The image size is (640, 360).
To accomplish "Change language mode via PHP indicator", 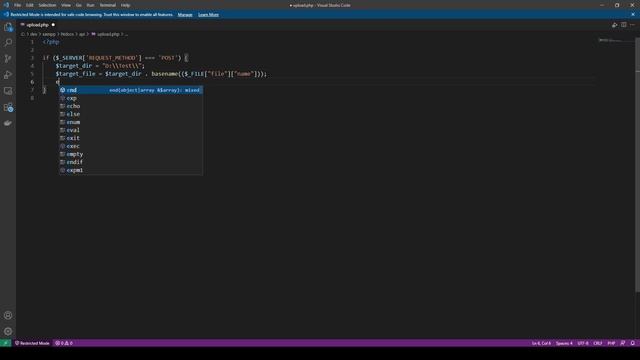I will point(611,343).
